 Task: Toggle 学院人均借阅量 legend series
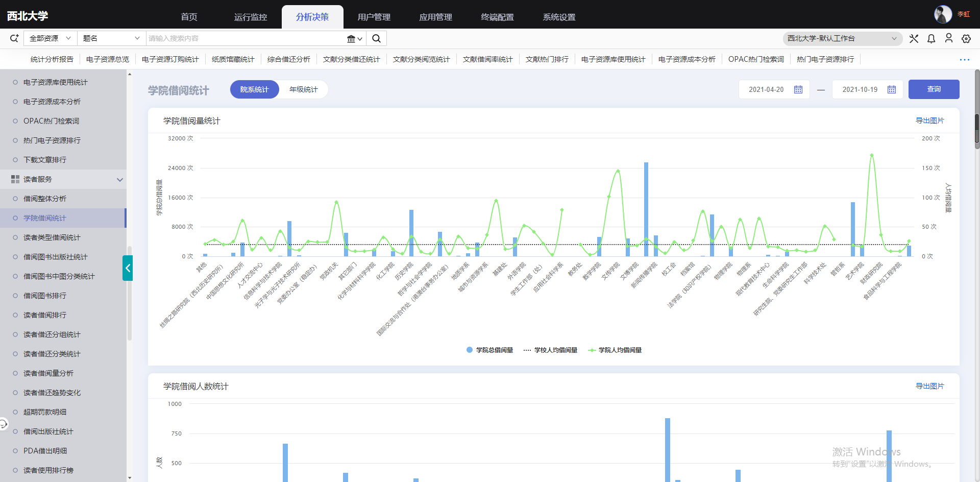click(x=615, y=350)
